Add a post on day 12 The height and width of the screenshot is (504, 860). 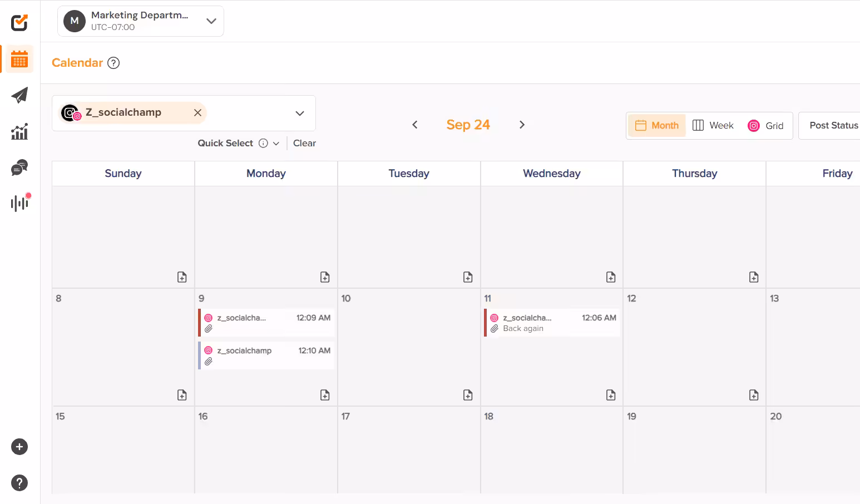tap(754, 395)
